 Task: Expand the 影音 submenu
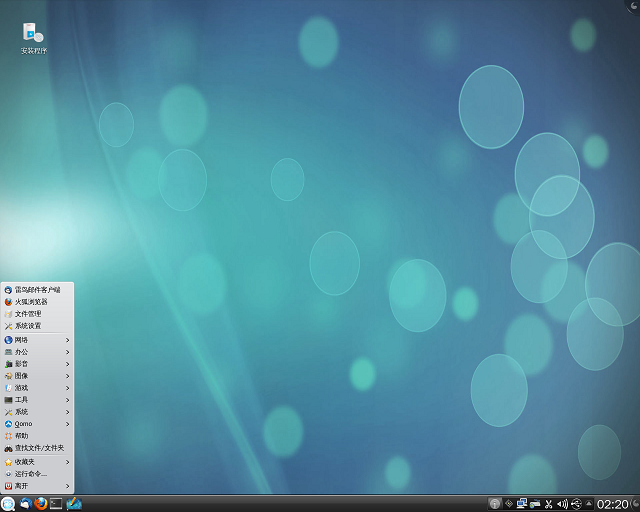(x=37, y=364)
